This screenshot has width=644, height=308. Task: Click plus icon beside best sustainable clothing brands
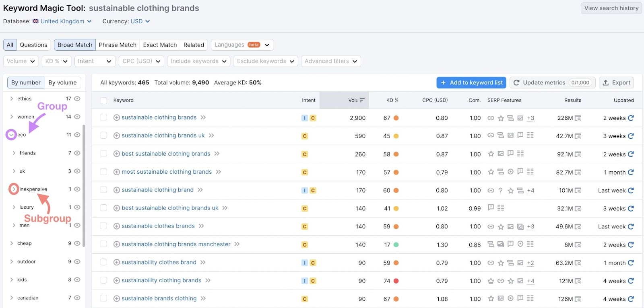(116, 154)
